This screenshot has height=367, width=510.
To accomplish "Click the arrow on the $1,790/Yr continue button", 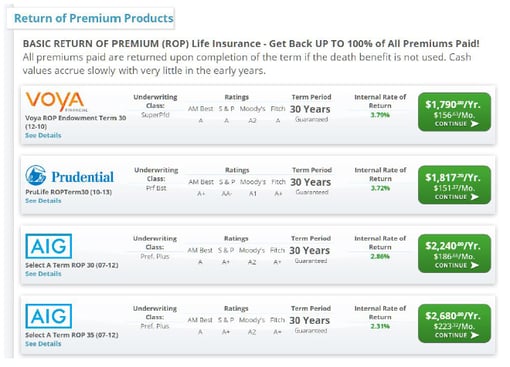I will coord(475,124).
